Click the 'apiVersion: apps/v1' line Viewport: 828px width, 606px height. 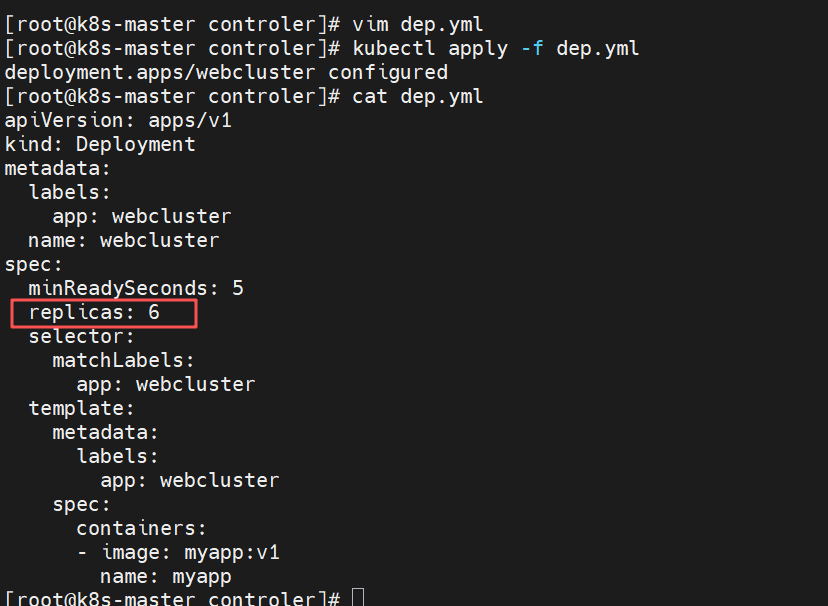[118, 120]
